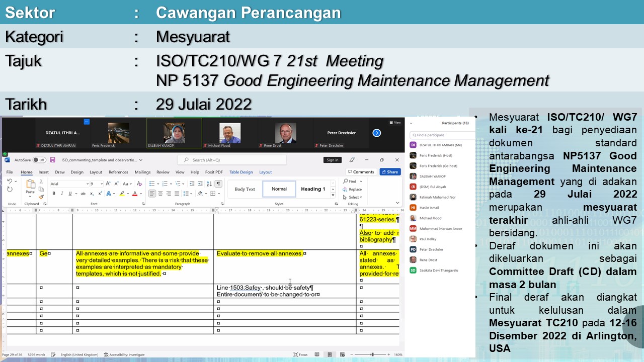Click the Find a participant field

[443, 135]
